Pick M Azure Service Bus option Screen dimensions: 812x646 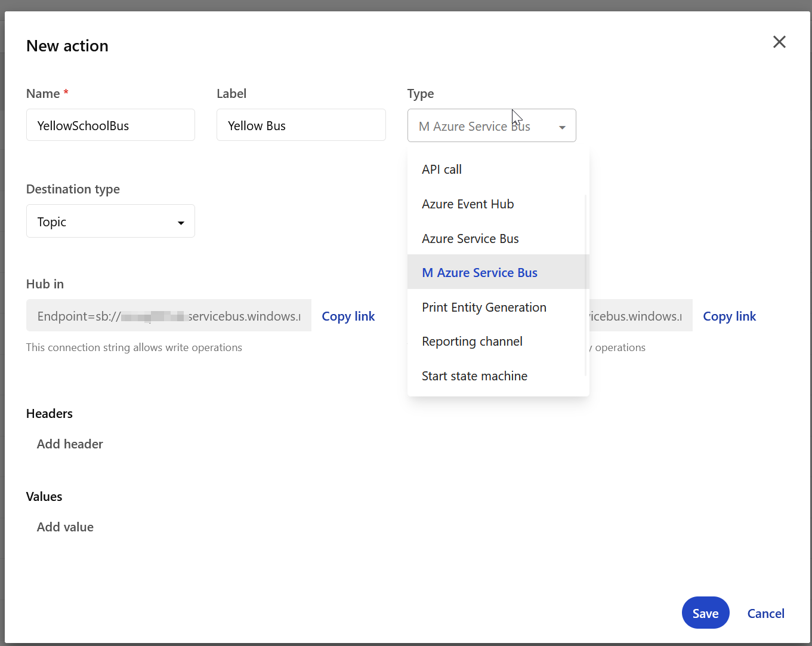pyautogui.click(x=480, y=273)
